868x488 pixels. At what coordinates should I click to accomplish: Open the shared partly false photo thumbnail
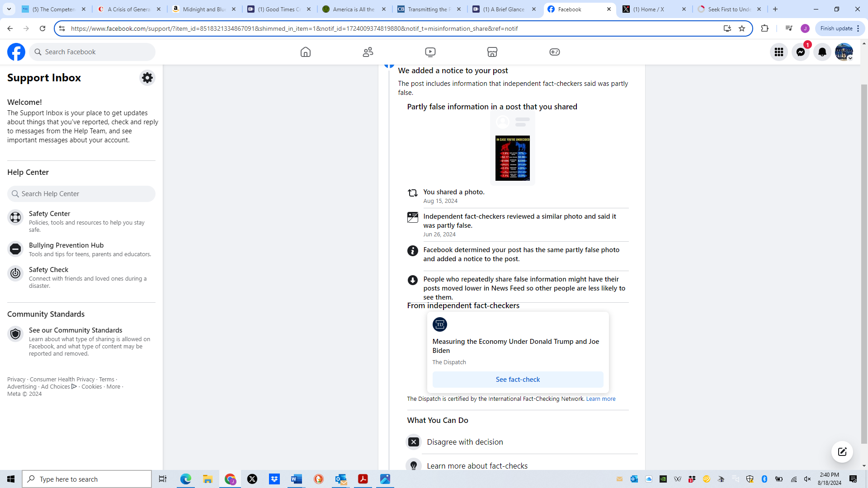[512, 158]
